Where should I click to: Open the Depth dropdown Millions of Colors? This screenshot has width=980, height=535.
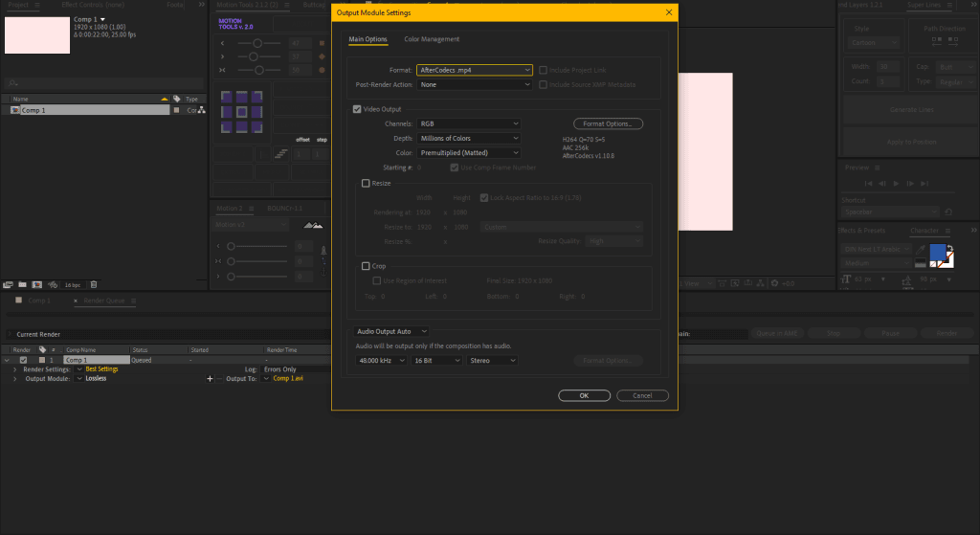click(x=468, y=138)
